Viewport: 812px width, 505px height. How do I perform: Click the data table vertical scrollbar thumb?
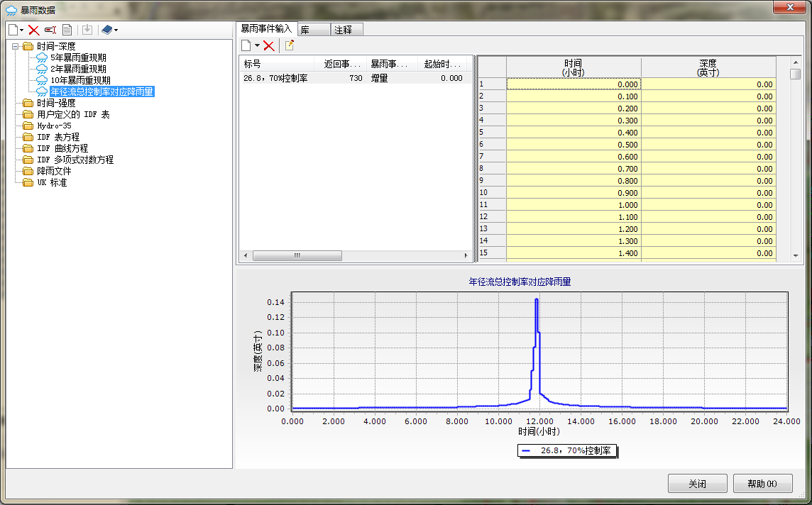pyautogui.click(x=796, y=74)
